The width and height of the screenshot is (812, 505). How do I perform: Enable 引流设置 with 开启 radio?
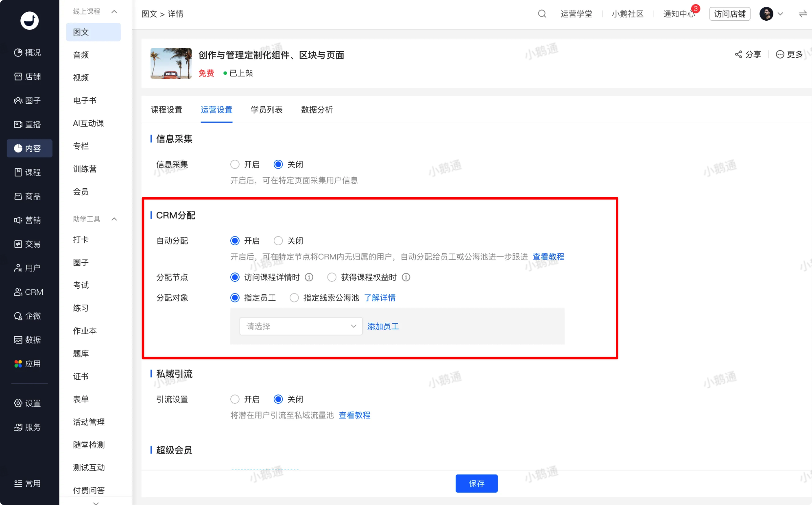click(235, 399)
